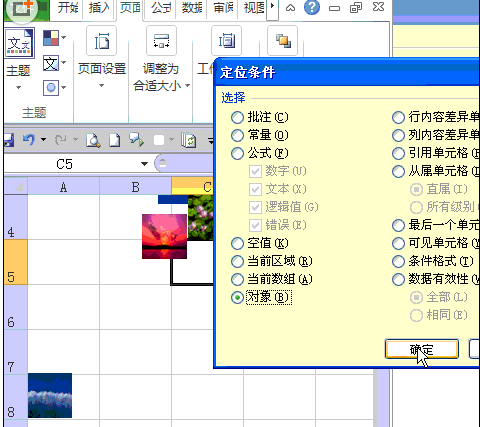Click the spelling check icon in quick toolbar

tap(137, 140)
